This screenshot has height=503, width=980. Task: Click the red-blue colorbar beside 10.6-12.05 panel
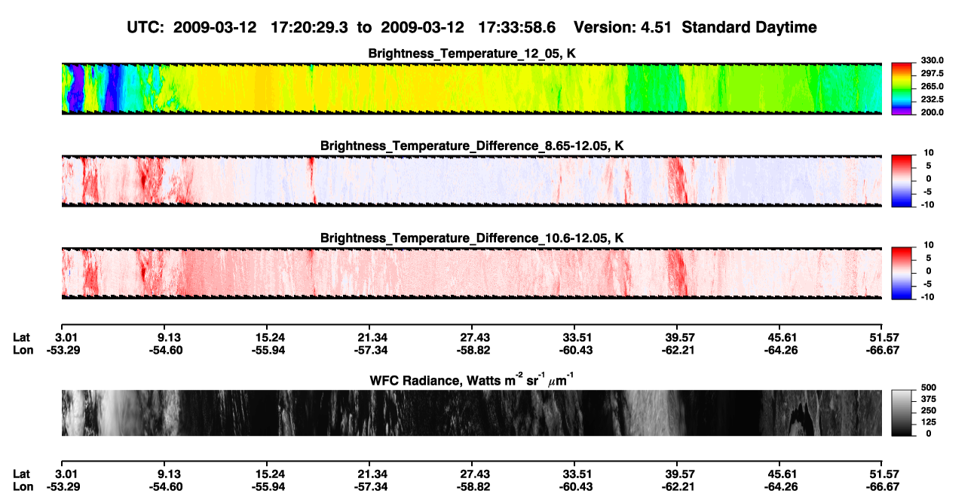(x=901, y=273)
